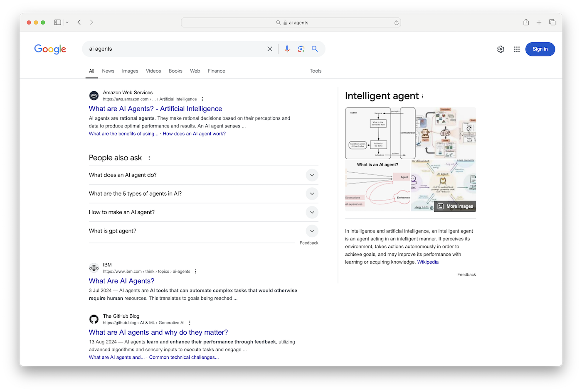Open Intelligent agent panel options menu
This screenshot has width=582, height=392.
(x=423, y=96)
